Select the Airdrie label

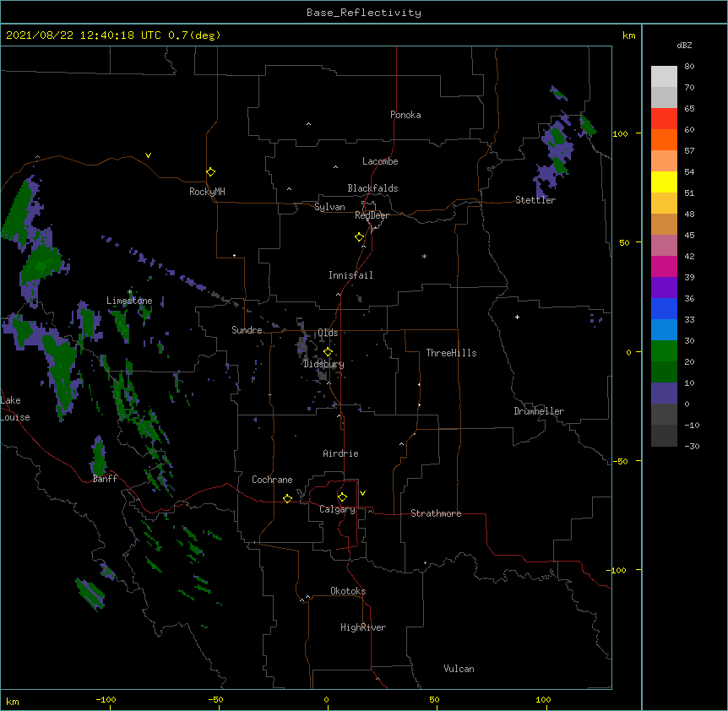click(x=340, y=453)
